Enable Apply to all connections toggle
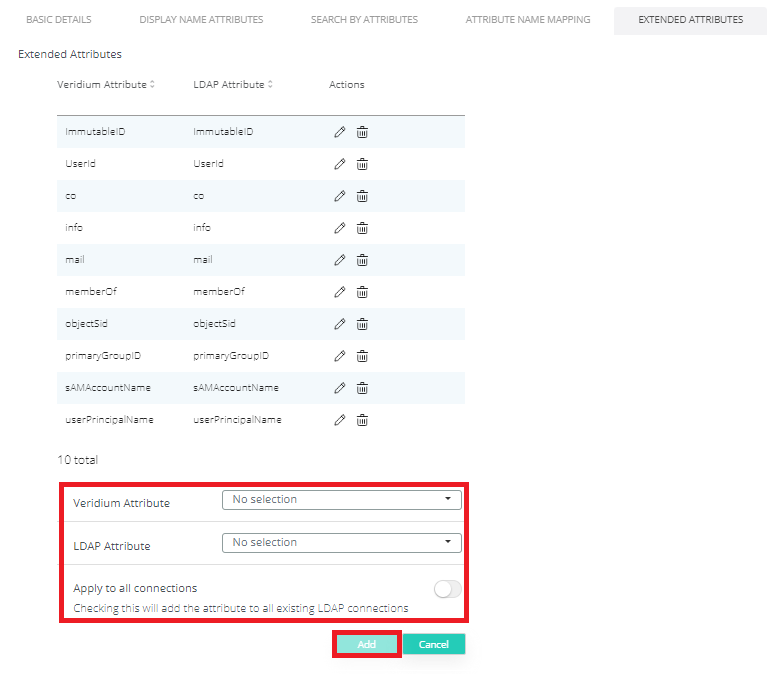The width and height of the screenshot is (775, 674). 447,588
